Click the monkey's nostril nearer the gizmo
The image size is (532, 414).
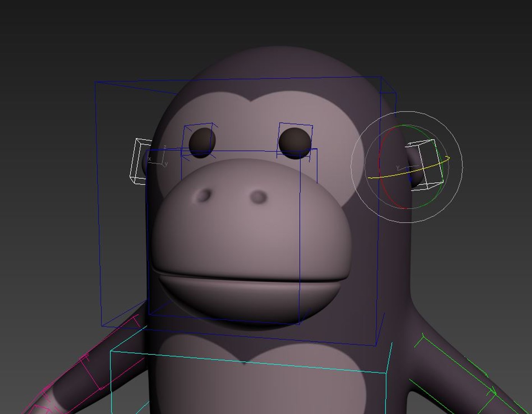pos(259,197)
